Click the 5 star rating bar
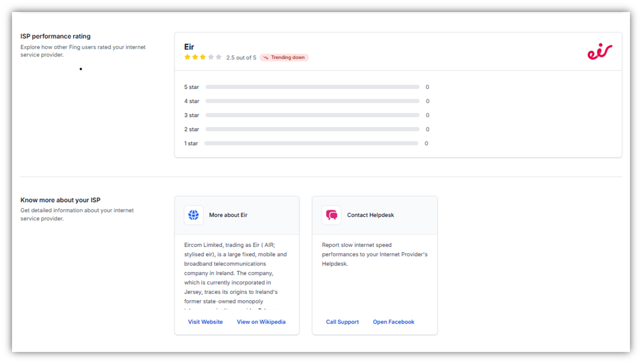Screen dimensions: 642x364 click(x=312, y=87)
